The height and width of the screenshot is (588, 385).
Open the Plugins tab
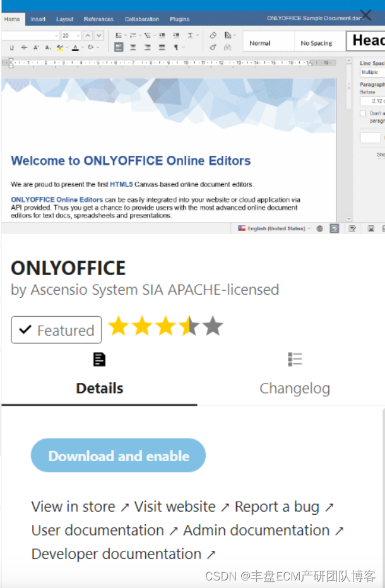click(179, 19)
